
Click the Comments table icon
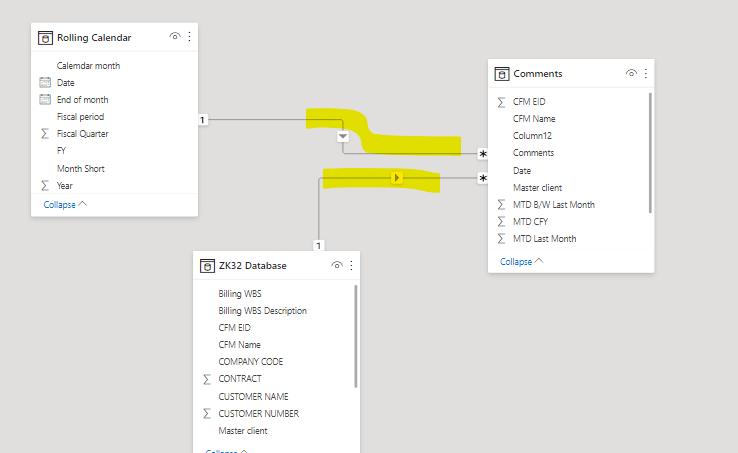coord(502,74)
